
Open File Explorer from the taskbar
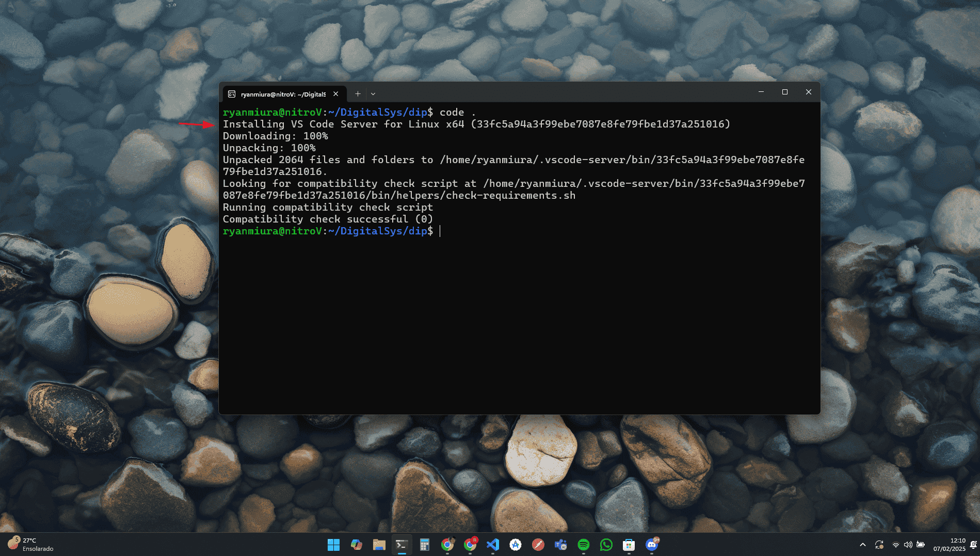(379, 545)
